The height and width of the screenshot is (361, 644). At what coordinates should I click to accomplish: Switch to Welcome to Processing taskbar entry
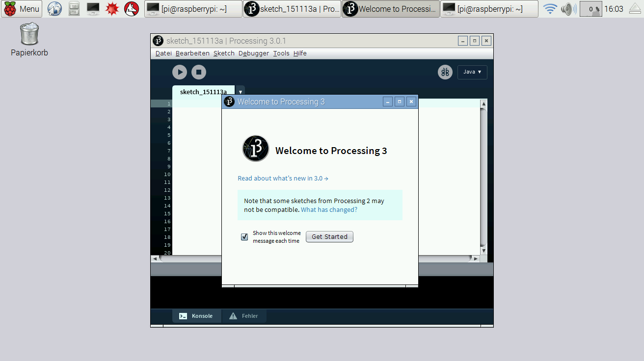(x=391, y=9)
